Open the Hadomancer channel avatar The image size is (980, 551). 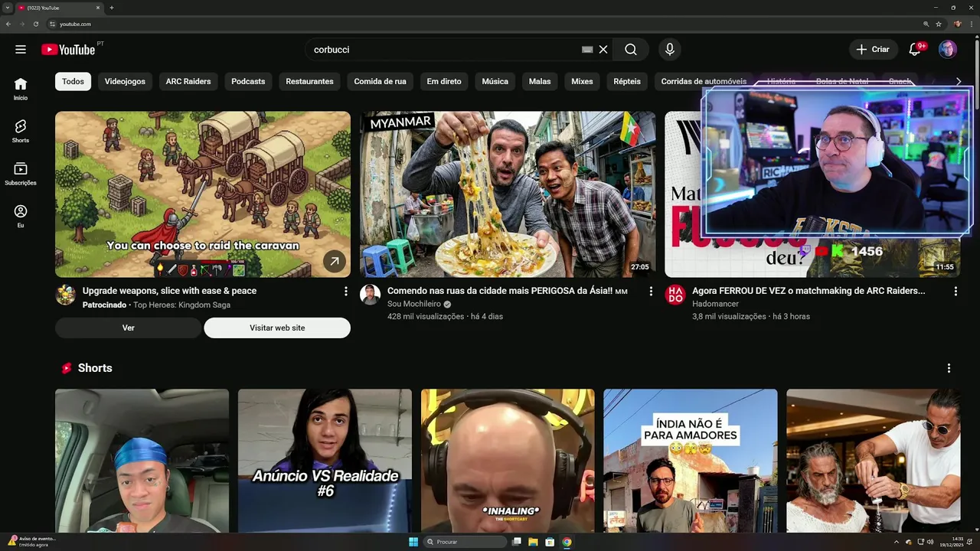click(x=675, y=295)
